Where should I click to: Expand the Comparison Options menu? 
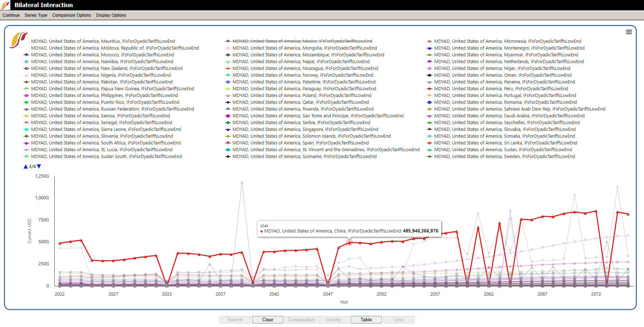[x=71, y=15]
